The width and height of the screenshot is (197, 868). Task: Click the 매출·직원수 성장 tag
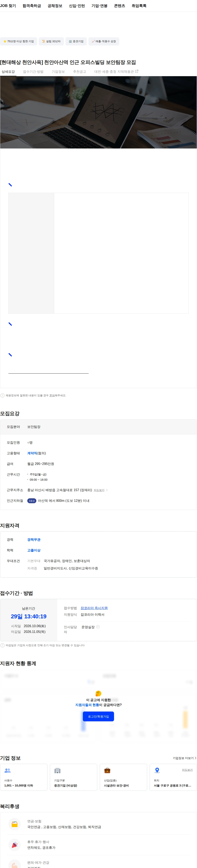(x=104, y=41)
